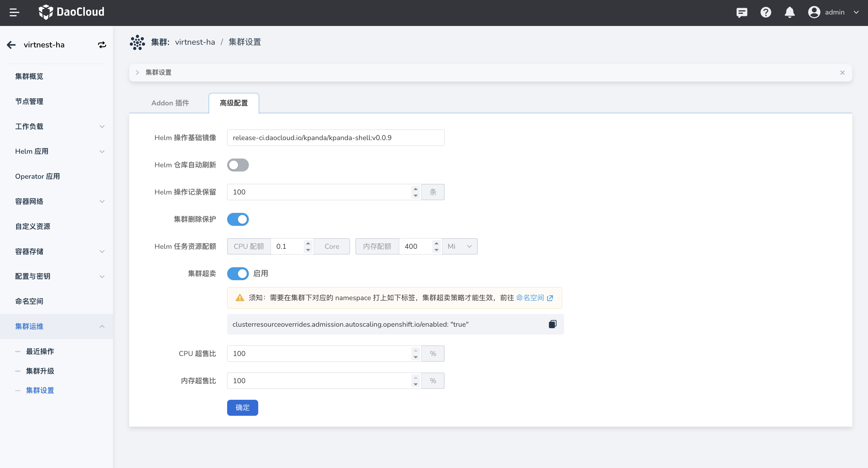The width and height of the screenshot is (868, 468).
Task: Click the switch cluster icon
Action: [102, 45]
